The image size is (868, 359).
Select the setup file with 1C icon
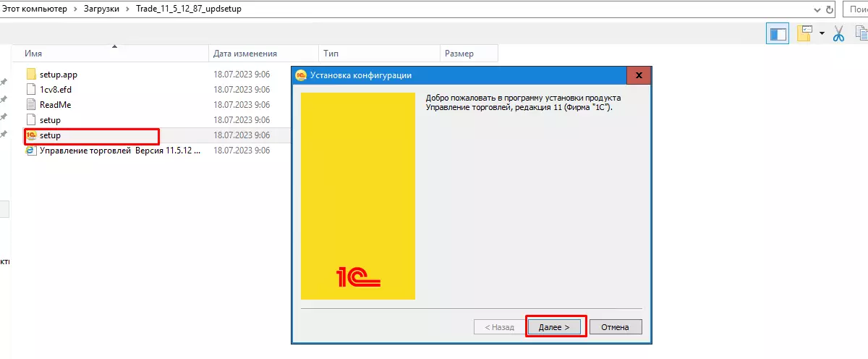click(30, 135)
